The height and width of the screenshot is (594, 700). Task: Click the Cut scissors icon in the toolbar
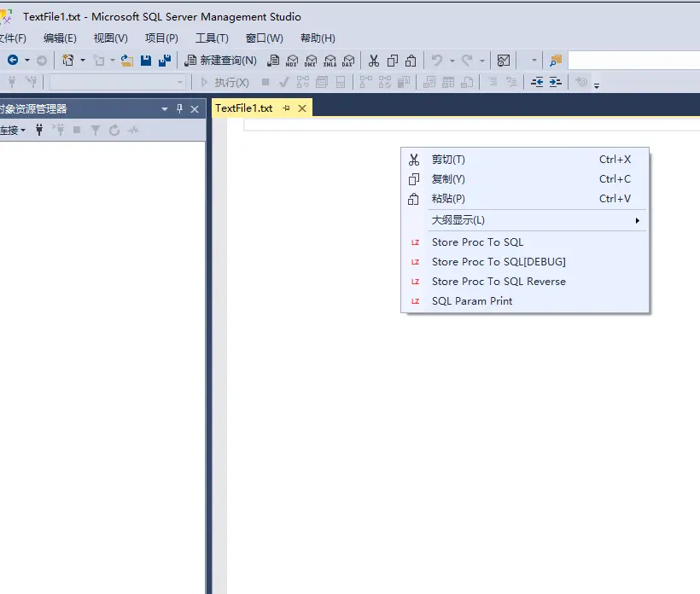click(x=374, y=61)
